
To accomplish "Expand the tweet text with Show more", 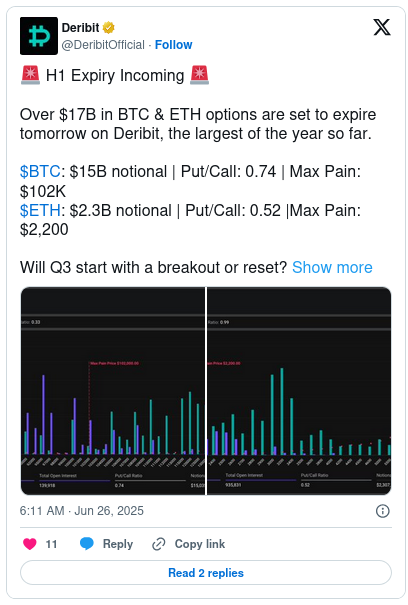I will [332, 267].
